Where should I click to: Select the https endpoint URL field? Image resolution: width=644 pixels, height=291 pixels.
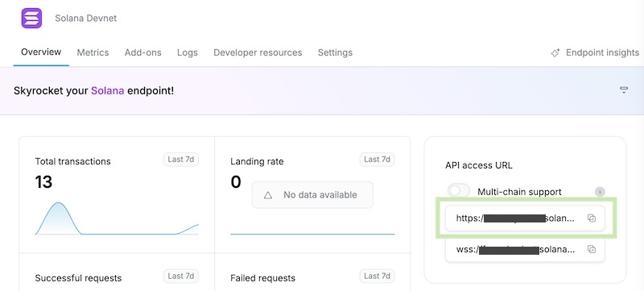pos(525,218)
